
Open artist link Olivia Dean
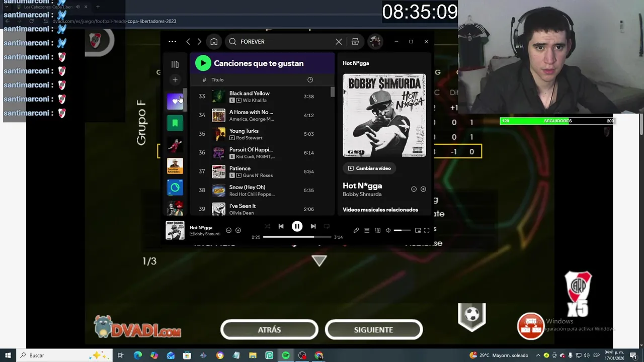[x=242, y=213]
